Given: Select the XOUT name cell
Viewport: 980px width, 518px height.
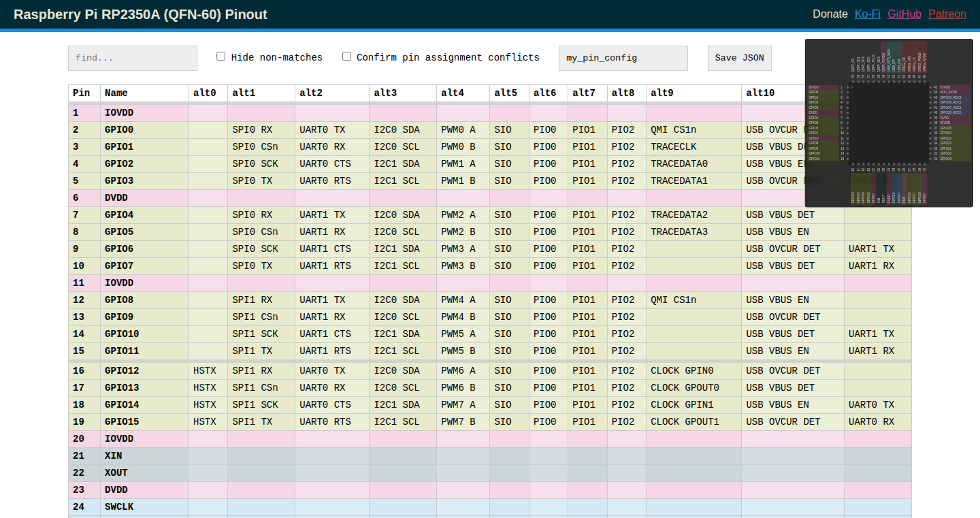Looking at the screenshot, I should [144, 473].
